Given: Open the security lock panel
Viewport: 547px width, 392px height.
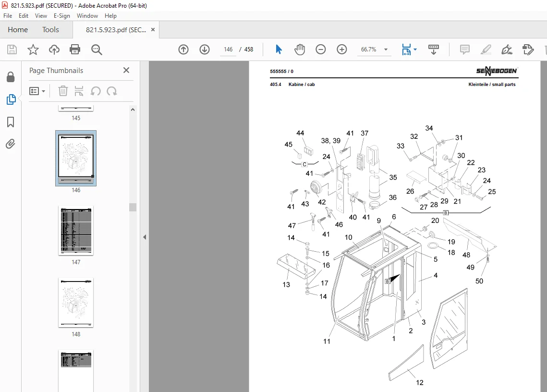Looking at the screenshot, I should pos(11,77).
